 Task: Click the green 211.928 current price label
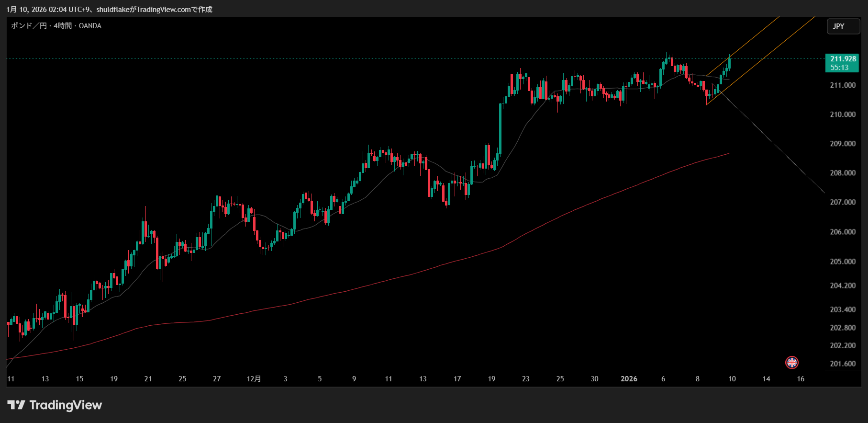842,63
